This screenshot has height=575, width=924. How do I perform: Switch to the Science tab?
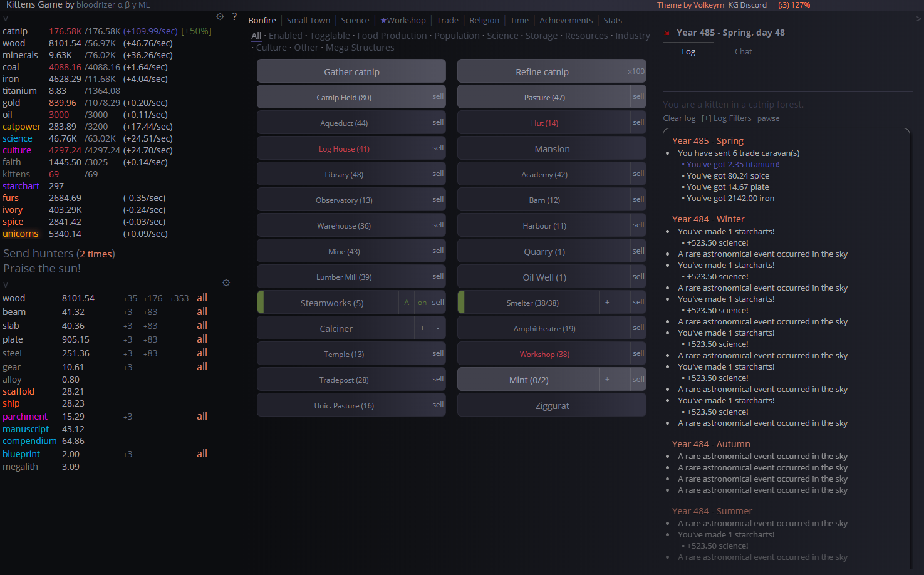(x=355, y=21)
